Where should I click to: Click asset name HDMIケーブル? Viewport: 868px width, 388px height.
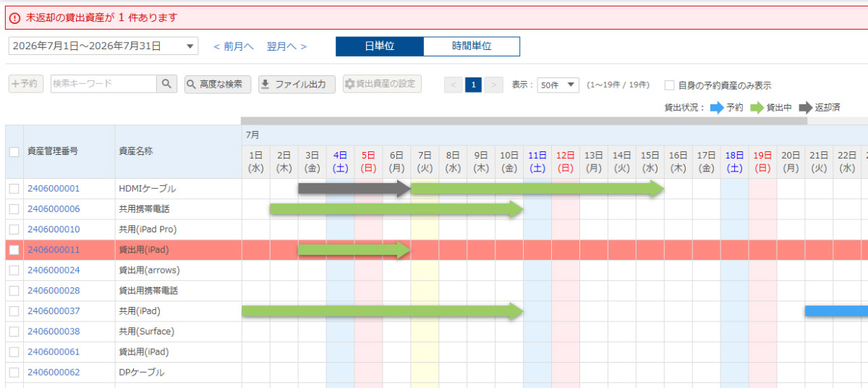pos(147,189)
